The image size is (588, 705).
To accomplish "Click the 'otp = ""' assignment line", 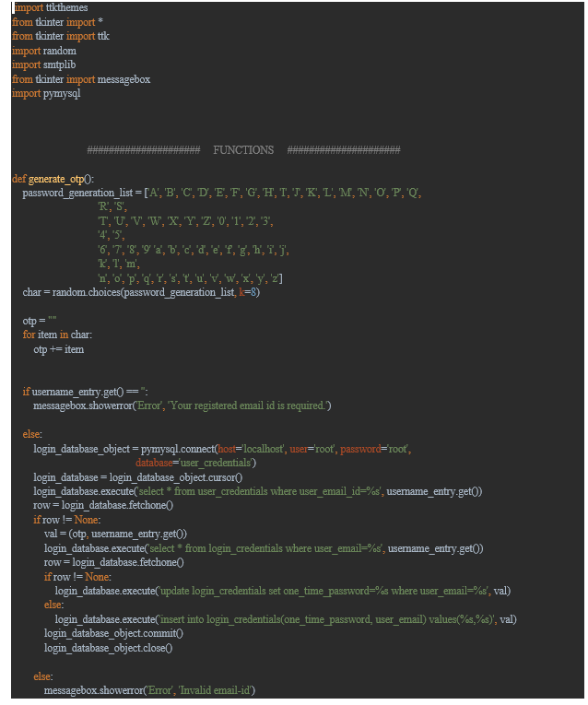I will click(x=40, y=321).
